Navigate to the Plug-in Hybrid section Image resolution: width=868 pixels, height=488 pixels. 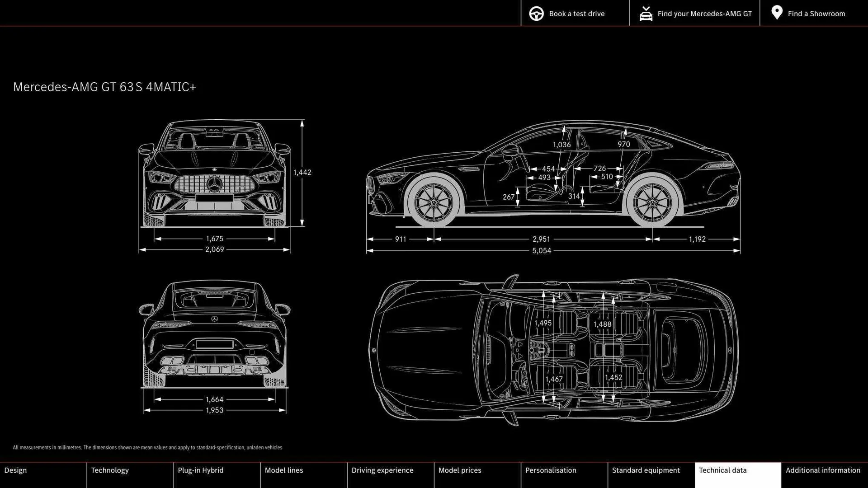click(201, 470)
